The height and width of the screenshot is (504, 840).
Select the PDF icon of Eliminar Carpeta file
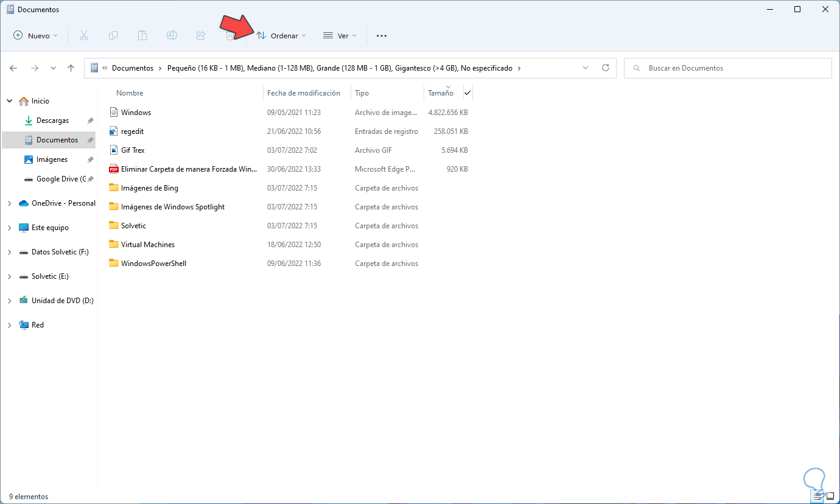[x=113, y=169]
